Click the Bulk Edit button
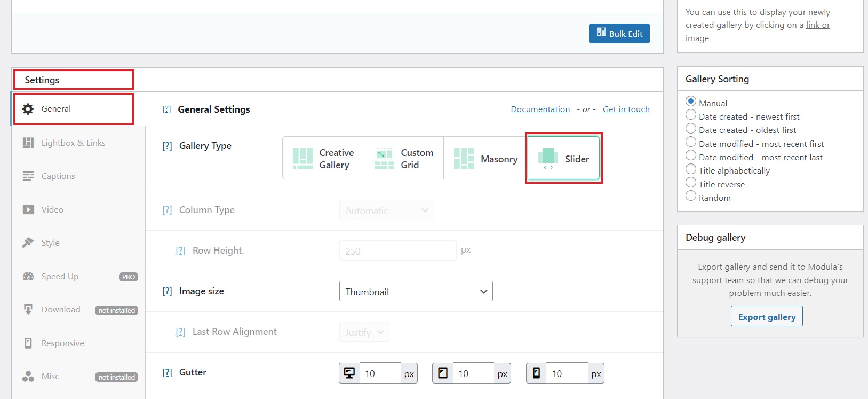The height and width of the screenshot is (399, 868). 619,34
